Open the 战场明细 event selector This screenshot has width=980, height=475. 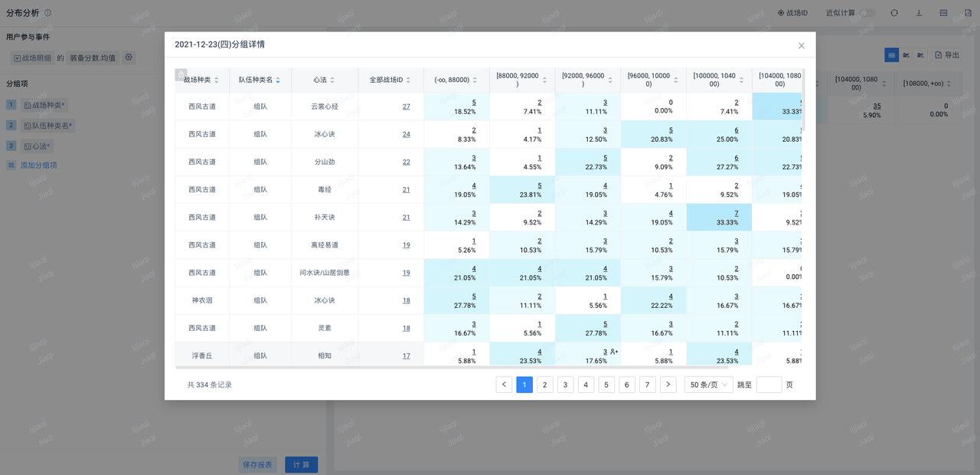click(x=32, y=57)
